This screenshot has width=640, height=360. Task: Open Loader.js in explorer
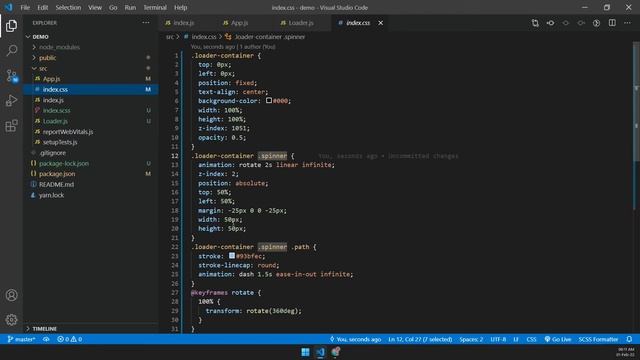click(x=56, y=121)
